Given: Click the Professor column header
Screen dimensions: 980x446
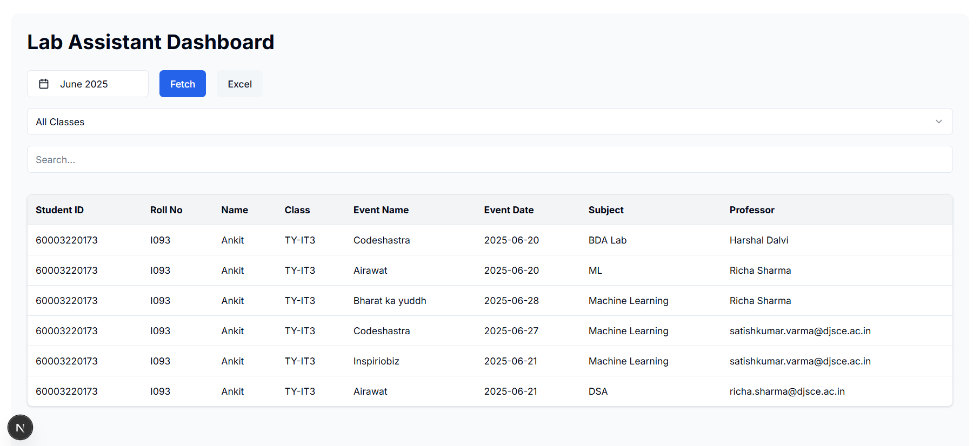Looking at the screenshot, I should (751, 210).
